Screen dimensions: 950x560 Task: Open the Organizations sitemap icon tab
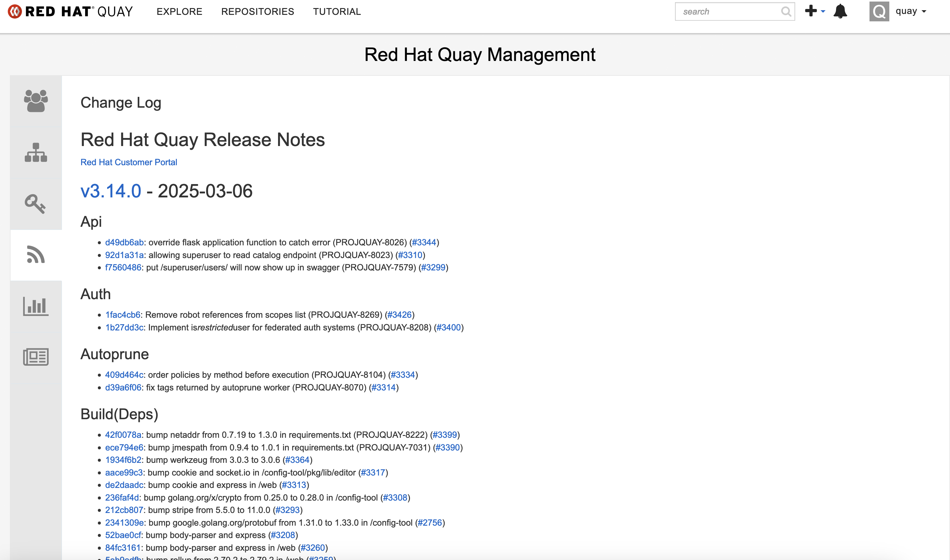tap(36, 153)
